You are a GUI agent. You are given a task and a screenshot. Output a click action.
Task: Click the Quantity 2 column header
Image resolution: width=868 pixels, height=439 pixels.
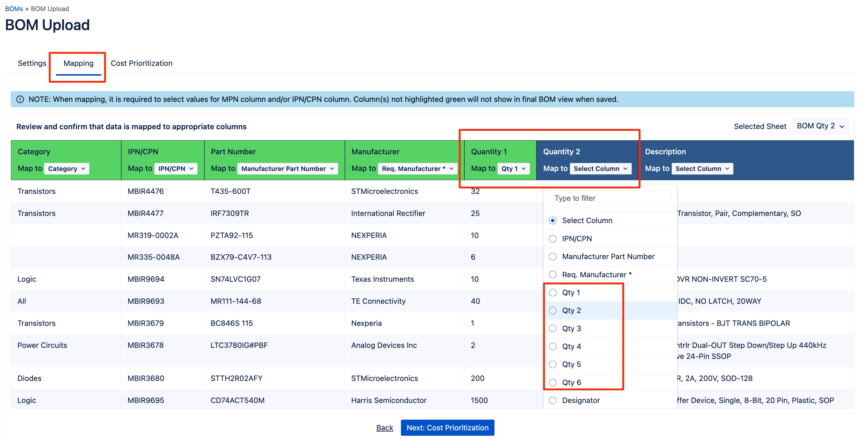coord(561,152)
